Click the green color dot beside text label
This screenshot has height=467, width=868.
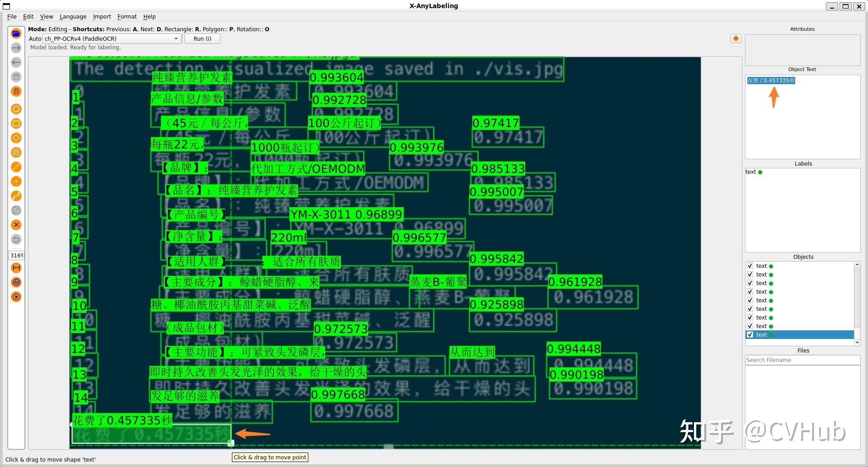(x=760, y=172)
